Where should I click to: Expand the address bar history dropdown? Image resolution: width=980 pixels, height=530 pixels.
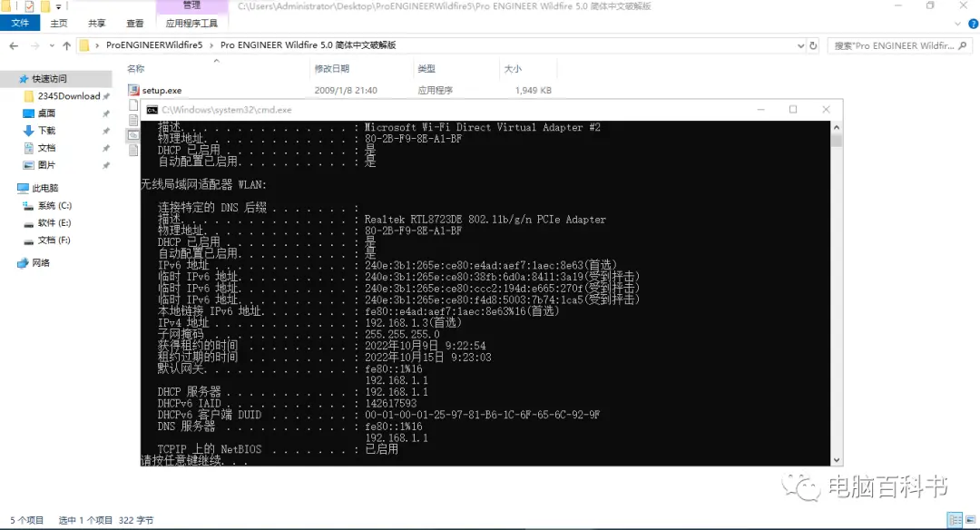pos(800,45)
